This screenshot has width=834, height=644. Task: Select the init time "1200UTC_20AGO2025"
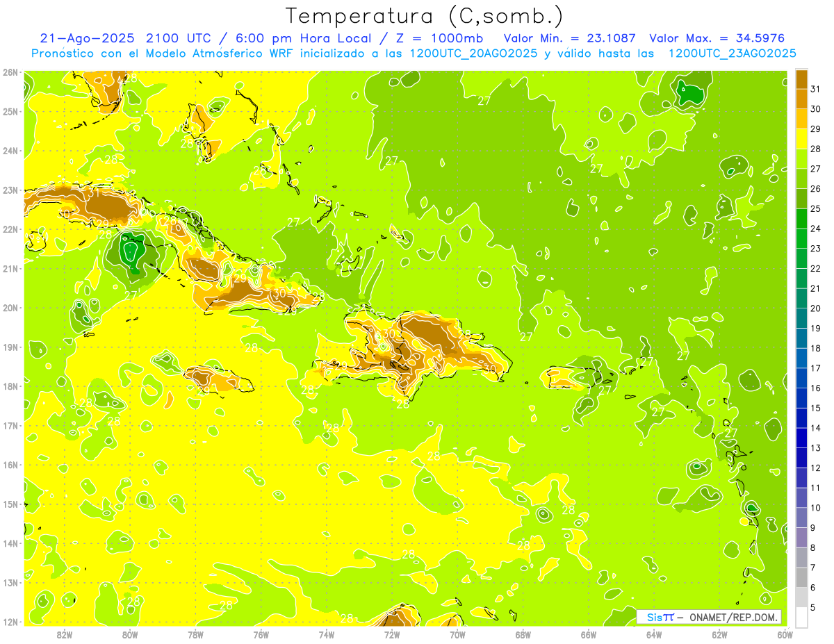point(473,53)
